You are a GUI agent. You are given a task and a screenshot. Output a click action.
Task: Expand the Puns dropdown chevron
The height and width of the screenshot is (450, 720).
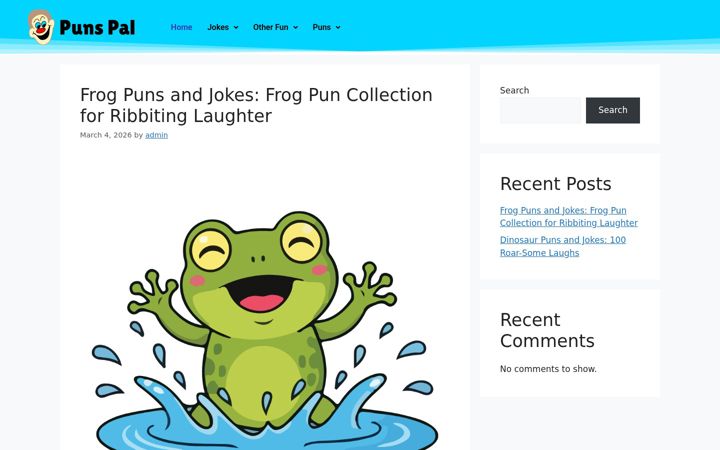(x=338, y=28)
